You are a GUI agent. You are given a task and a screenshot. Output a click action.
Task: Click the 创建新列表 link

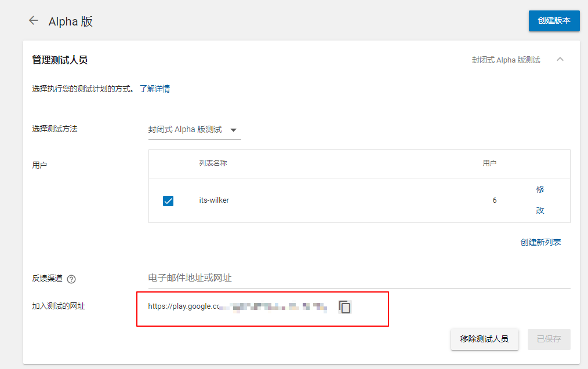point(540,242)
